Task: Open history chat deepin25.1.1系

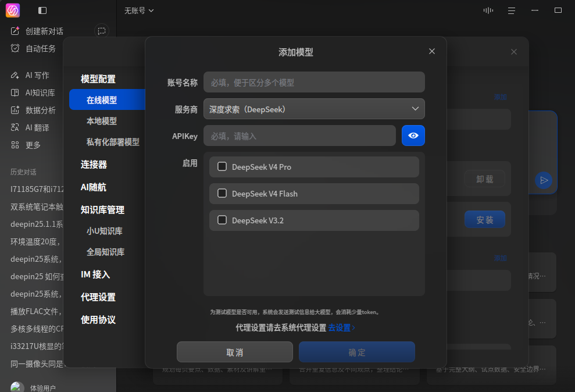Action: tap(37, 224)
